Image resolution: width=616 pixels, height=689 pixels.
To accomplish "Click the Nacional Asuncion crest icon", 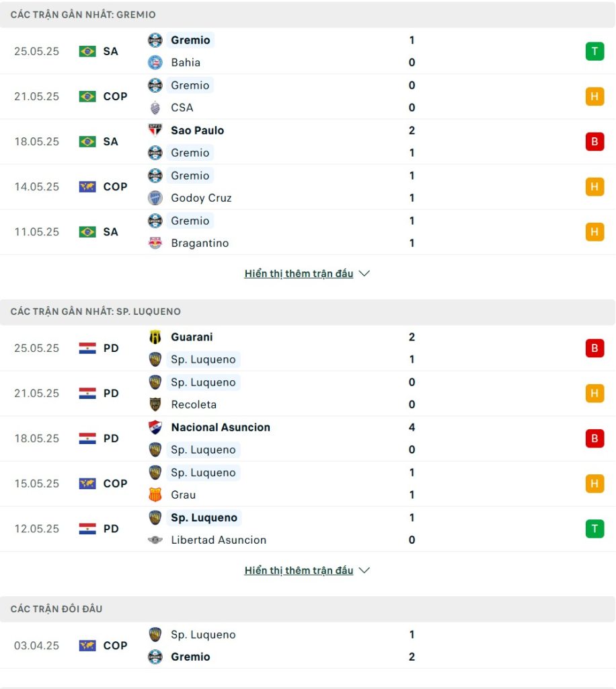I will 155,427.
